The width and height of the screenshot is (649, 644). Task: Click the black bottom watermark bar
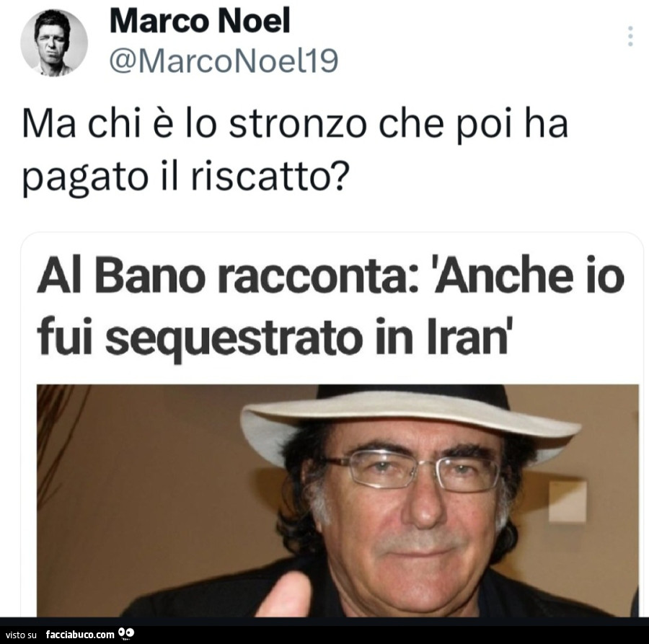[324, 631]
